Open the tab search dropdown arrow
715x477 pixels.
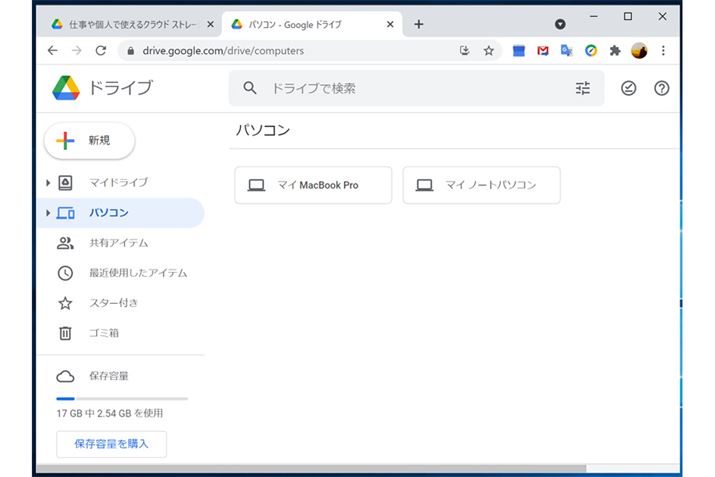tap(560, 23)
